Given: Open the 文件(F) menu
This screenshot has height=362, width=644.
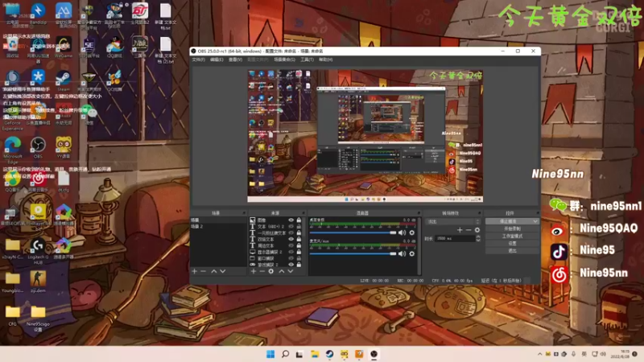Looking at the screenshot, I should pyautogui.click(x=198, y=60).
